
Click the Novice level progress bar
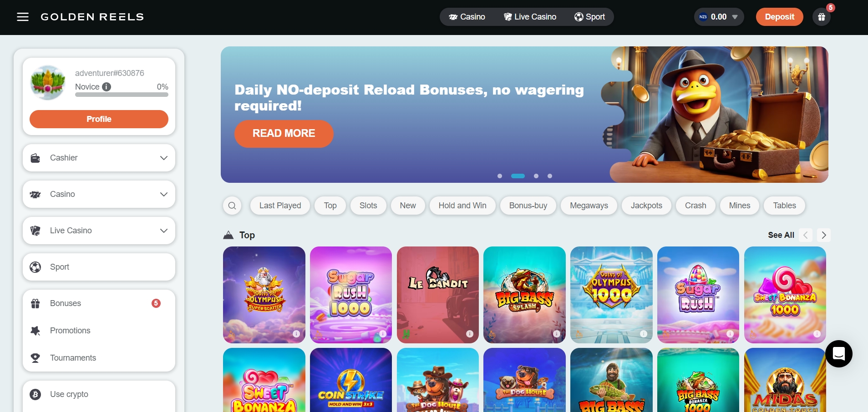pos(122,95)
